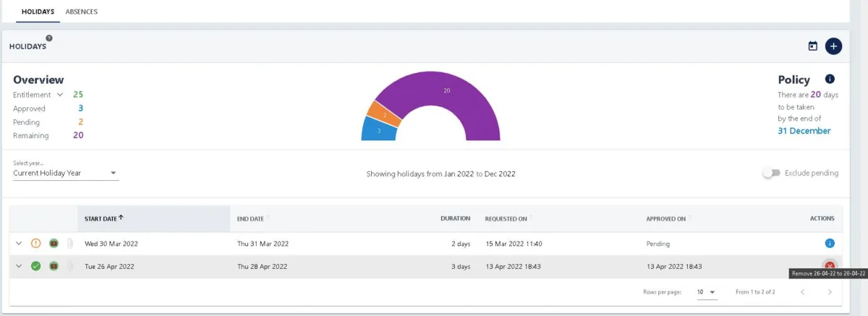Screen dimensions: 868x316
Task: View info for the 30 Mar 2022 holiday
Action: click(830, 244)
